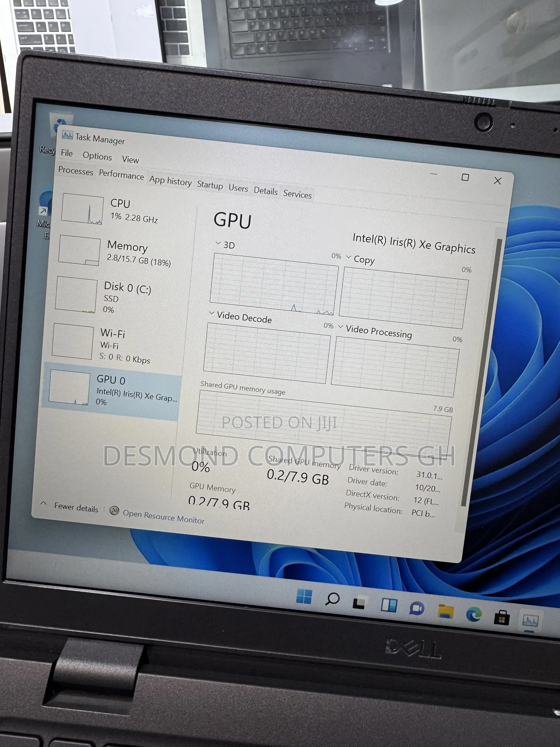Click the Intel(R) Iris(R) Xe Graphics heading

click(x=414, y=243)
